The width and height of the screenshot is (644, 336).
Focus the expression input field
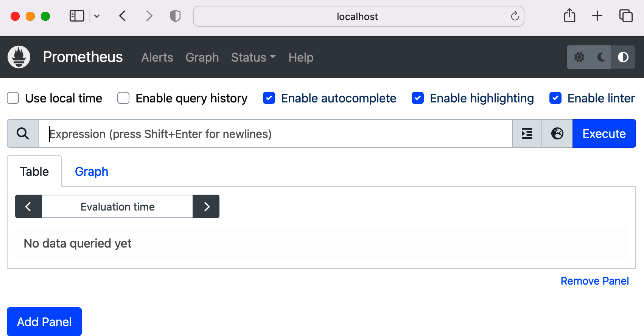(x=275, y=133)
